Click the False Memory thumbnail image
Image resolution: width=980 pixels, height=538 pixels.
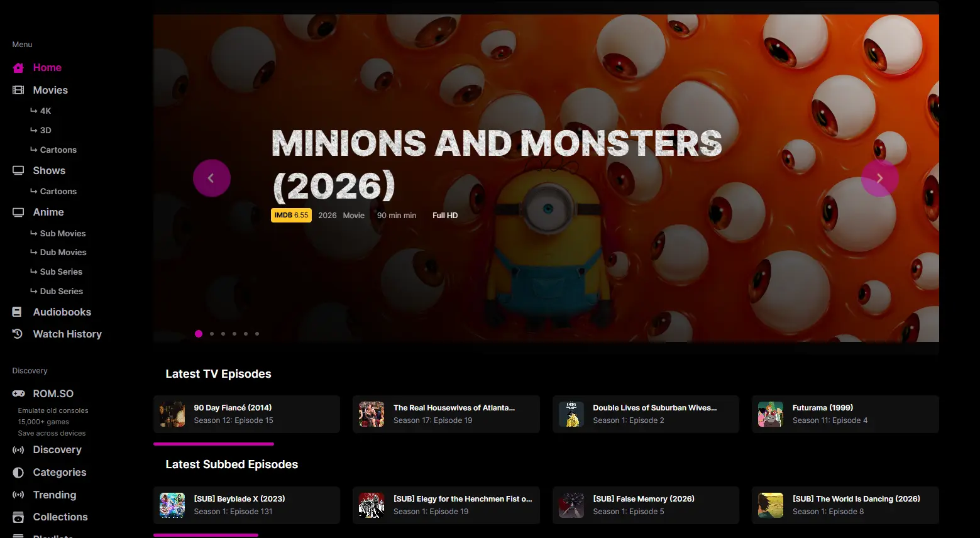[x=571, y=505]
